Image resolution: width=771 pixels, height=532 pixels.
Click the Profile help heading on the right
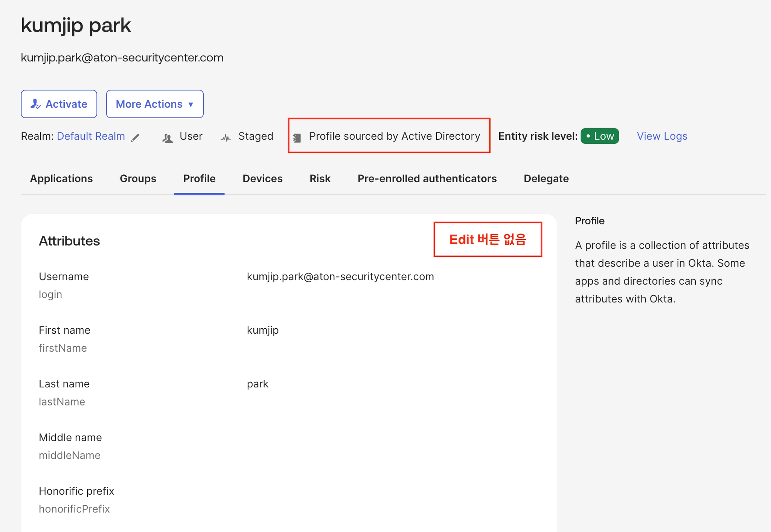pyautogui.click(x=590, y=221)
